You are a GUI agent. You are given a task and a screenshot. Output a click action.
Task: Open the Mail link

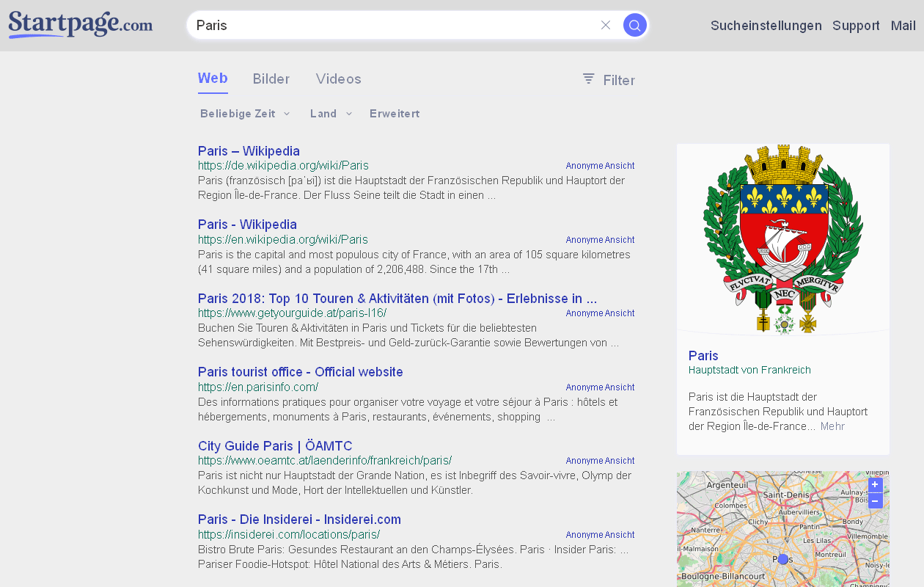(x=903, y=26)
